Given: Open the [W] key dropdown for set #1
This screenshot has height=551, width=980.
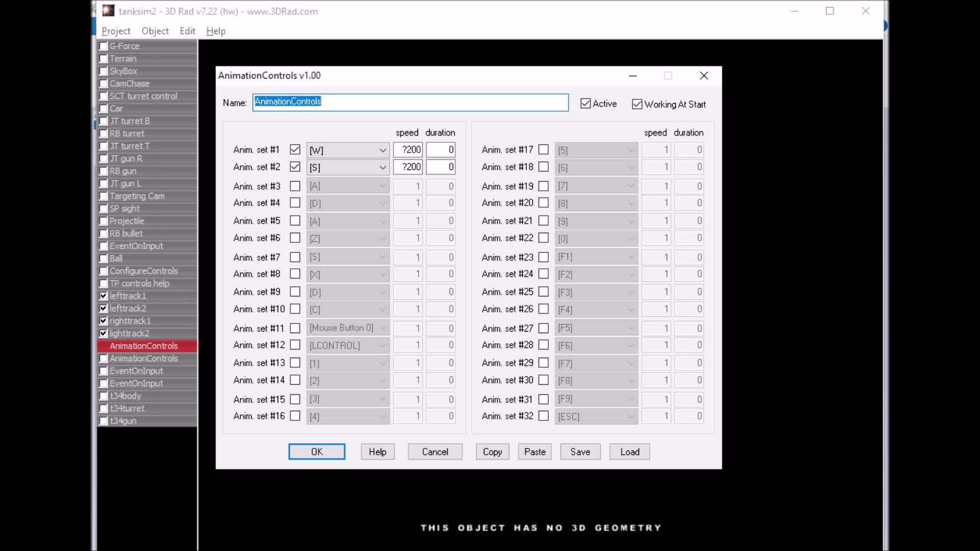Looking at the screenshot, I should (x=382, y=150).
